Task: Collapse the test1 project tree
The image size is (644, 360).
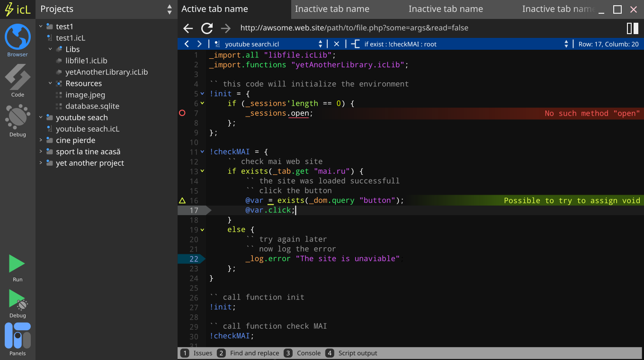Action: pyautogui.click(x=41, y=27)
